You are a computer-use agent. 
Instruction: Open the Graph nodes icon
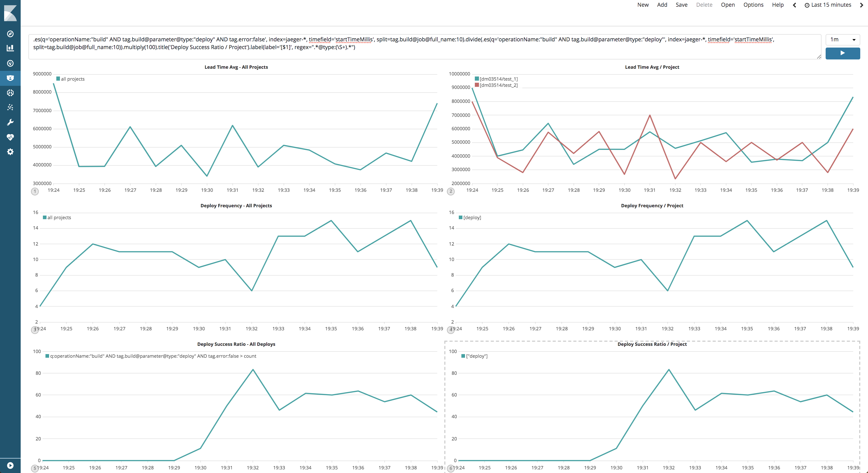[10, 108]
